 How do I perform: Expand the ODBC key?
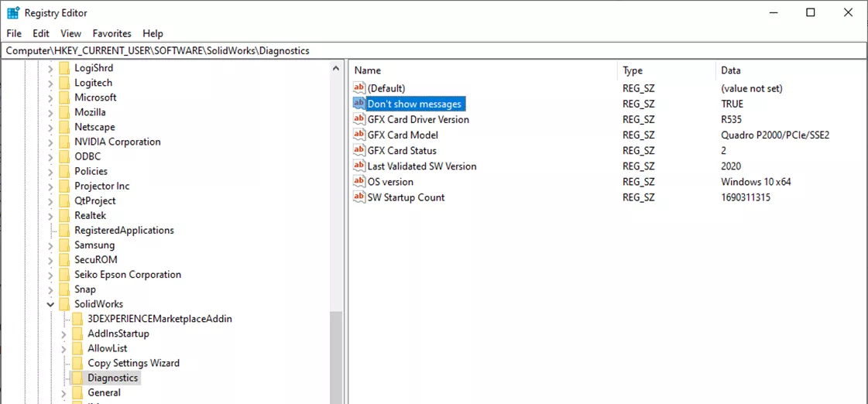click(x=50, y=156)
